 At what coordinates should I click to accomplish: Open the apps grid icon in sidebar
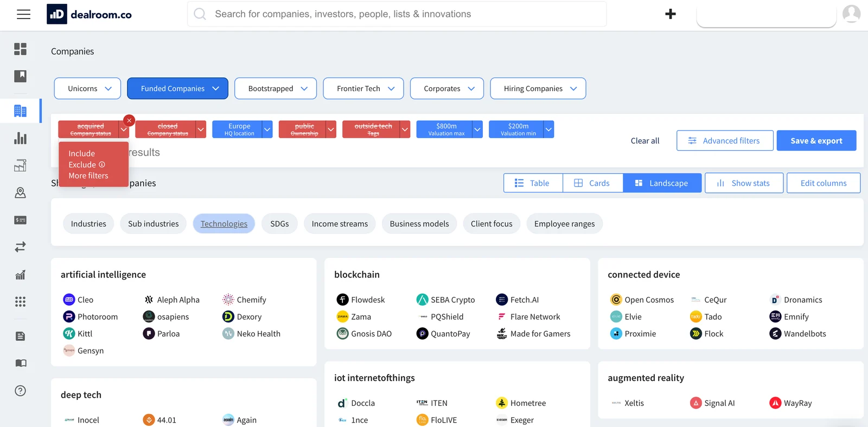click(x=20, y=302)
